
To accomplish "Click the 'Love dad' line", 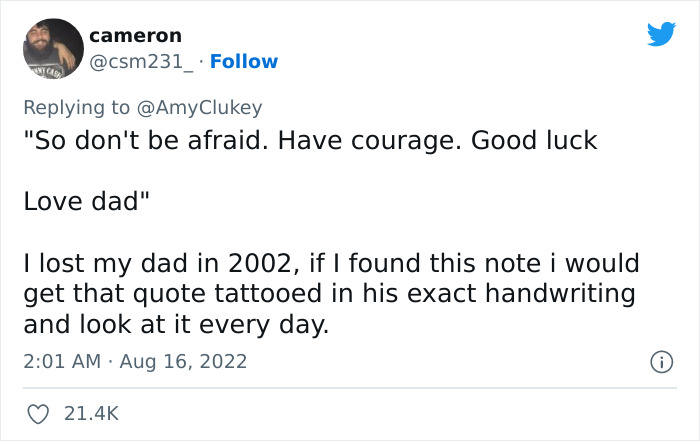I will tap(87, 202).
